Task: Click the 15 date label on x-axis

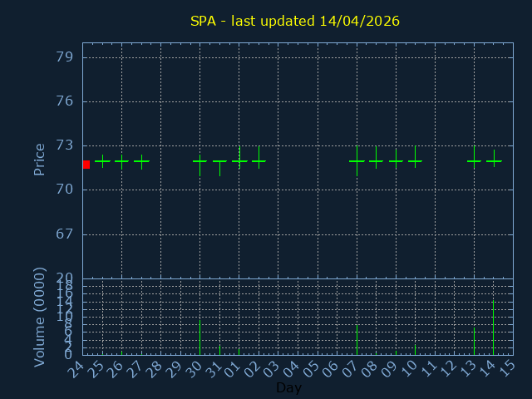Action: tap(506, 367)
